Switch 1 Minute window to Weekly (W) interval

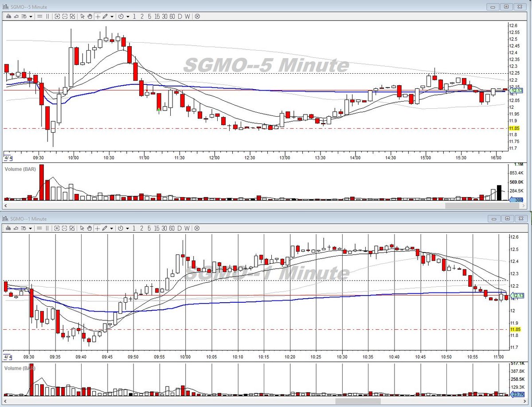coord(187,228)
